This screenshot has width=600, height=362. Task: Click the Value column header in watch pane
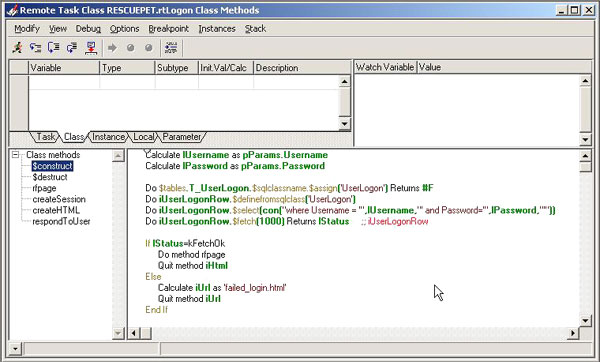(504, 67)
